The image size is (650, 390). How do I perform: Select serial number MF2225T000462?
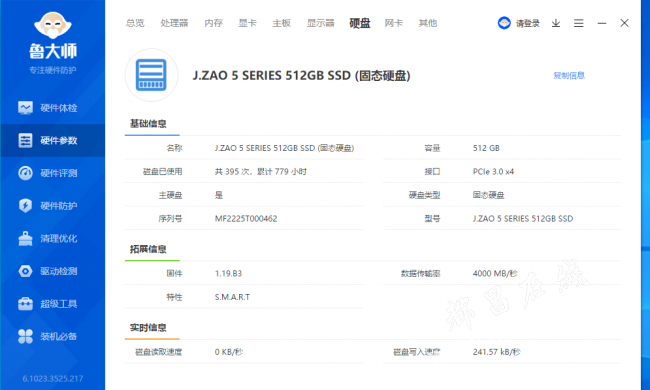pyautogui.click(x=246, y=219)
